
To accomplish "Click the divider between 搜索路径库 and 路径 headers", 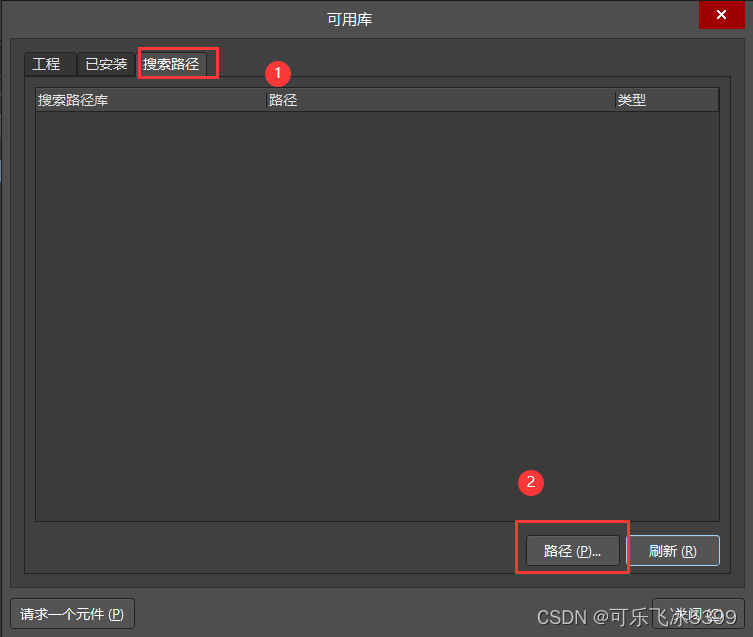I will point(266,100).
